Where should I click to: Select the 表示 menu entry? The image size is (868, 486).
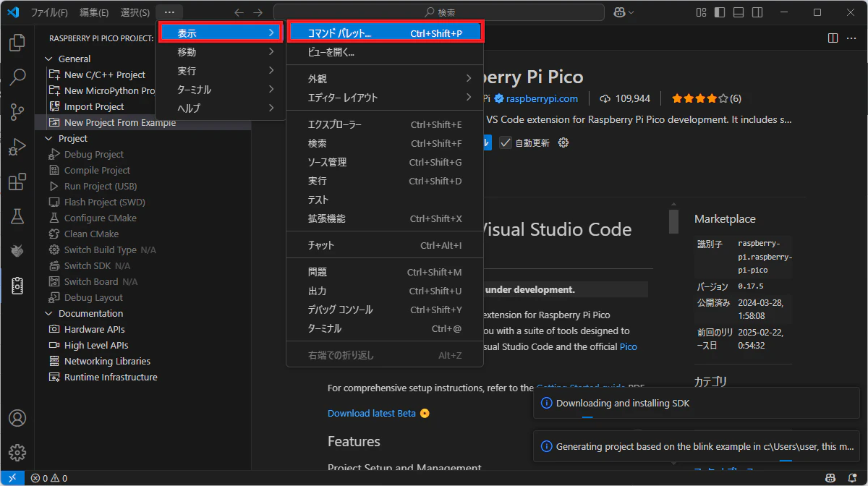(221, 33)
